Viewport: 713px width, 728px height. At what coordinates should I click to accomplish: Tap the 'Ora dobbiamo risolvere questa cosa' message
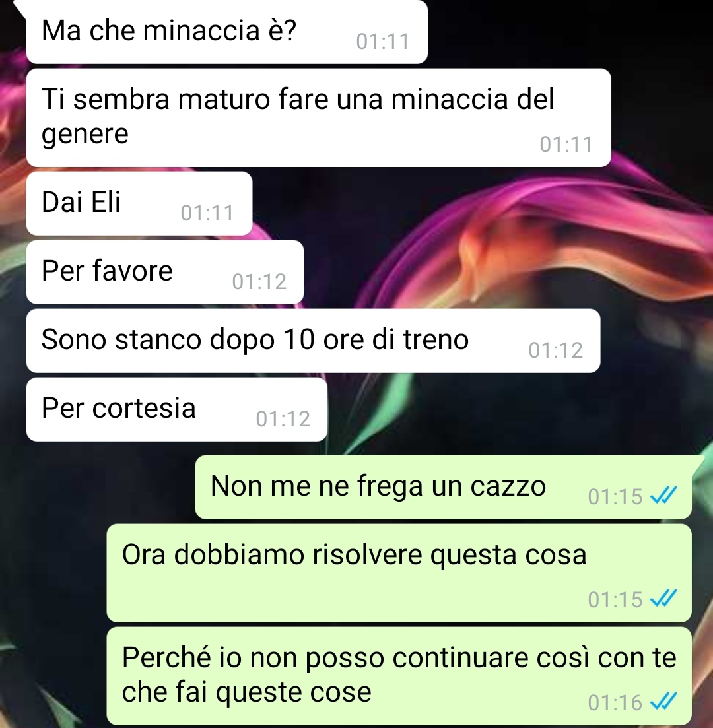click(399, 573)
